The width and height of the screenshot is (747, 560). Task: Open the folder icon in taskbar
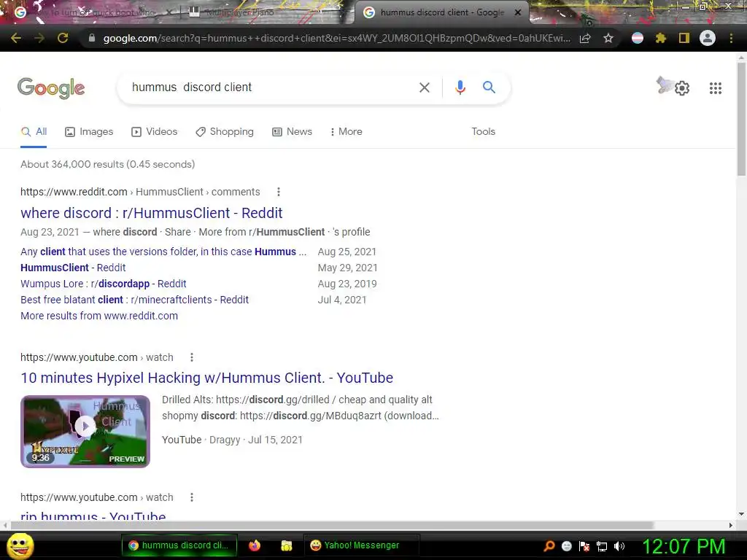coord(286,545)
